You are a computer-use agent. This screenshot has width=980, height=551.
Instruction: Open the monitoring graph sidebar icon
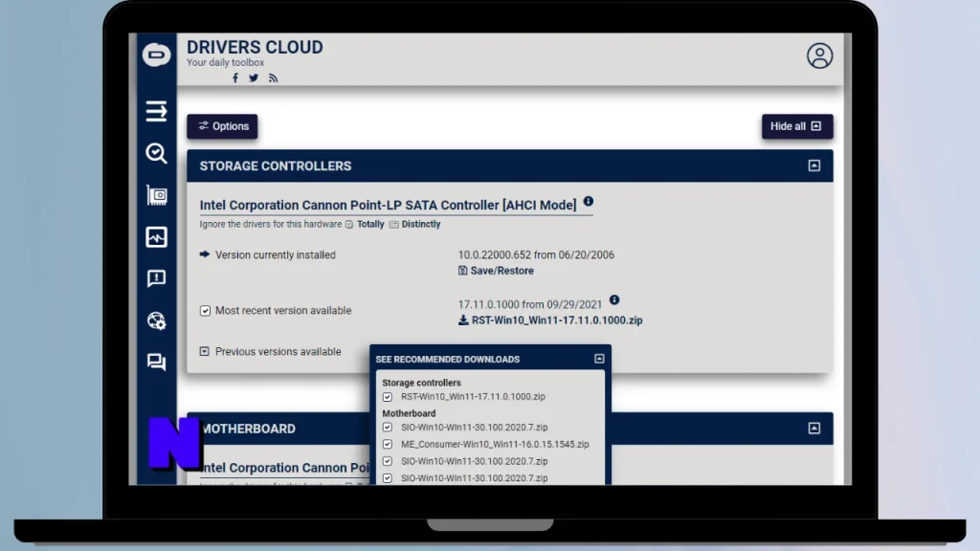point(156,237)
